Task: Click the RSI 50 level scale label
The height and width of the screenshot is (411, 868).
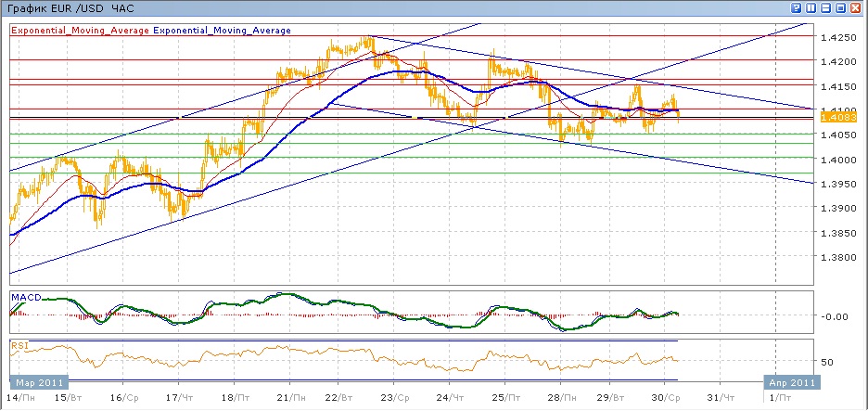Action: (x=827, y=362)
